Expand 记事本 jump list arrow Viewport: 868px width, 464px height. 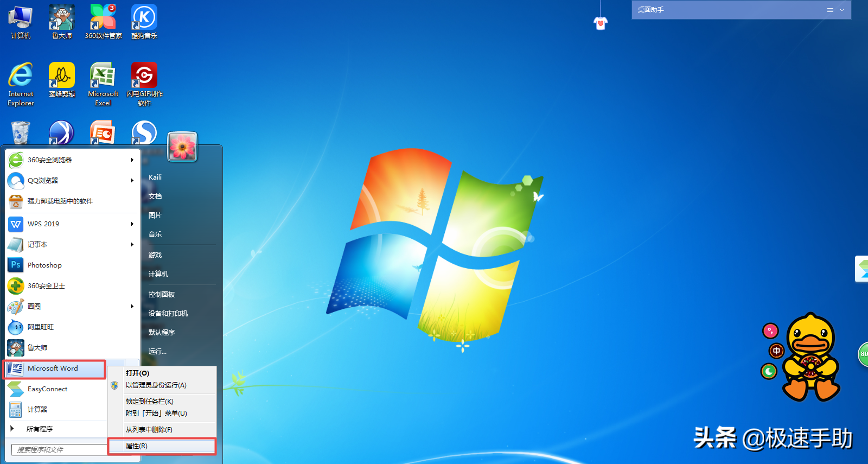coord(132,245)
